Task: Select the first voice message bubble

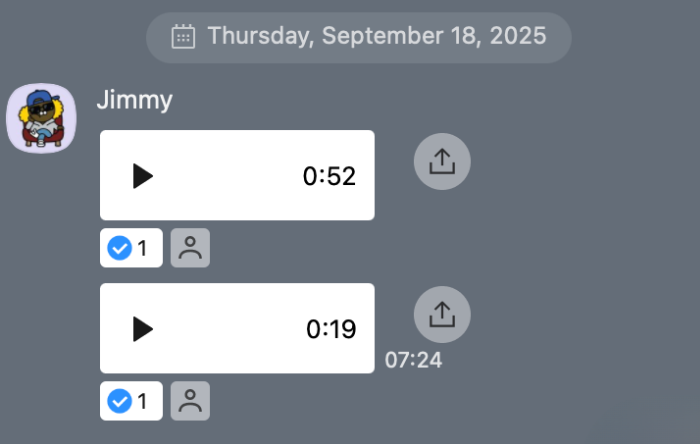Action: click(237, 176)
